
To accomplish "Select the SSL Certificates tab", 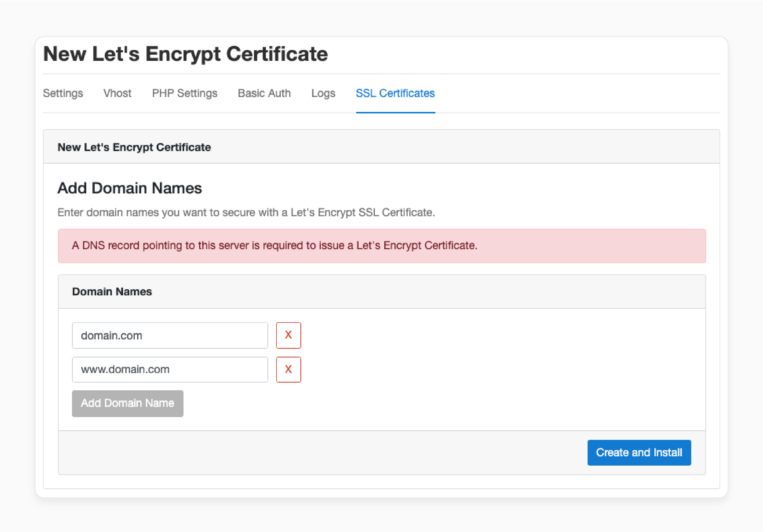I will pyautogui.click(x=395, y=93).
